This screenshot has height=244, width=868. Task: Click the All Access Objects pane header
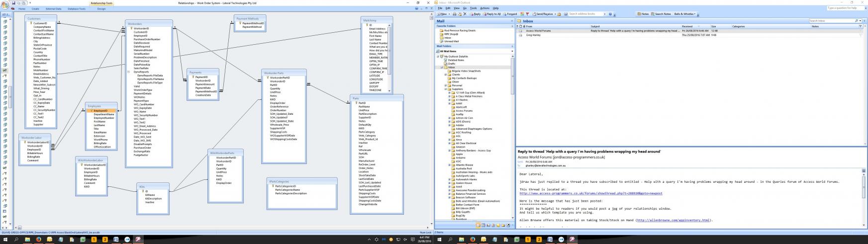coord(5,14)
